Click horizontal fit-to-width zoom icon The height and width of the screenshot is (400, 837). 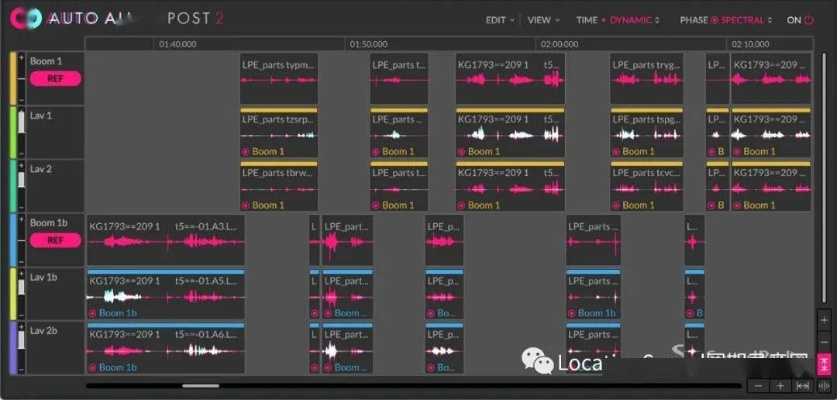pyautogui.click(x=802, y=386)
